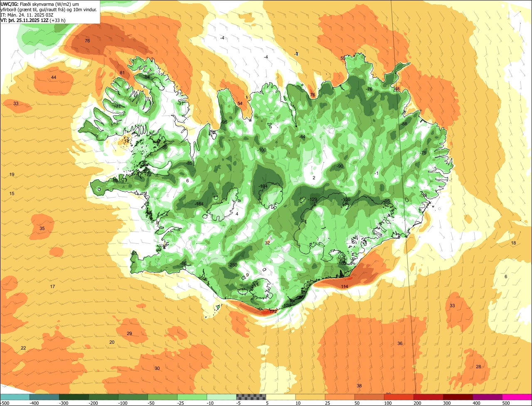Click the -400 to -300 legend swatch
Viewport: 532px width, 406px height.
point(44,397)
